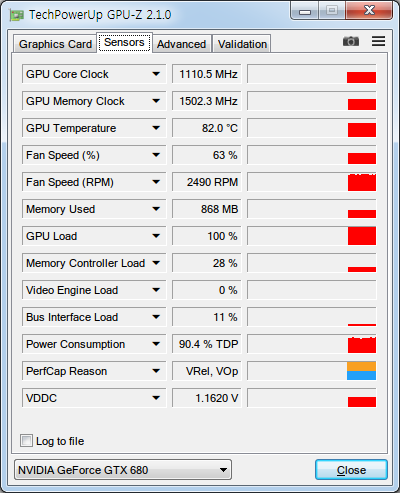
Task: Enable the Log to file checkbox
Action: pyautogui.click(x=26, y=441)
